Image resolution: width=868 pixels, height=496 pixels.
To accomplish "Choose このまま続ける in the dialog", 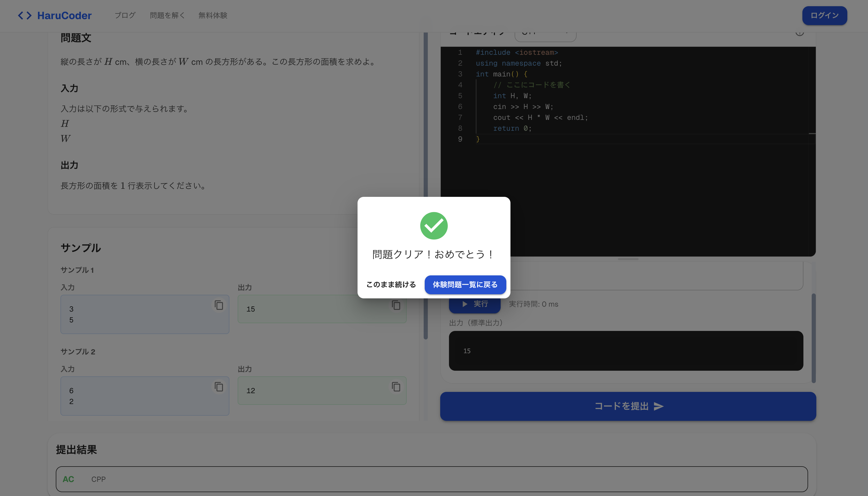I will (391, 284).
